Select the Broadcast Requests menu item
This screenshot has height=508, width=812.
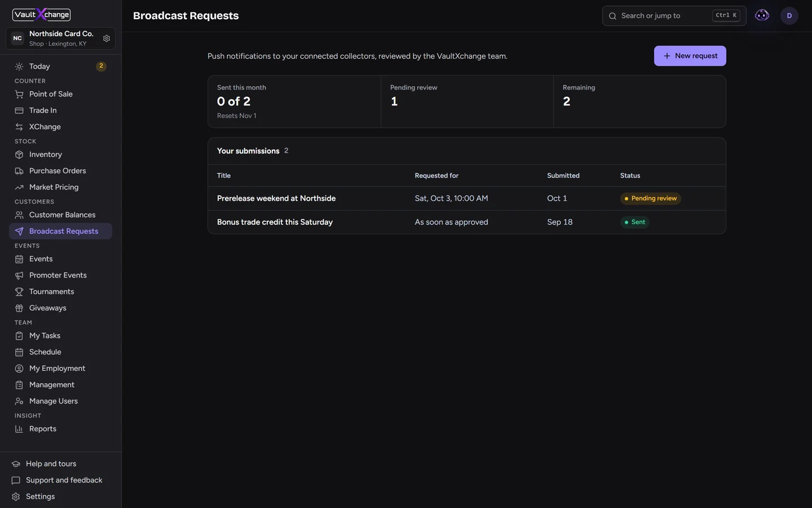(x=60, y=231)
